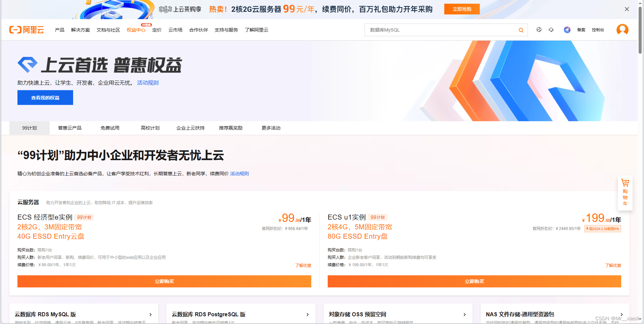Dismiss the top promotional banner
The width and height of the screenshot is (644, 324).
pos(627,9)
